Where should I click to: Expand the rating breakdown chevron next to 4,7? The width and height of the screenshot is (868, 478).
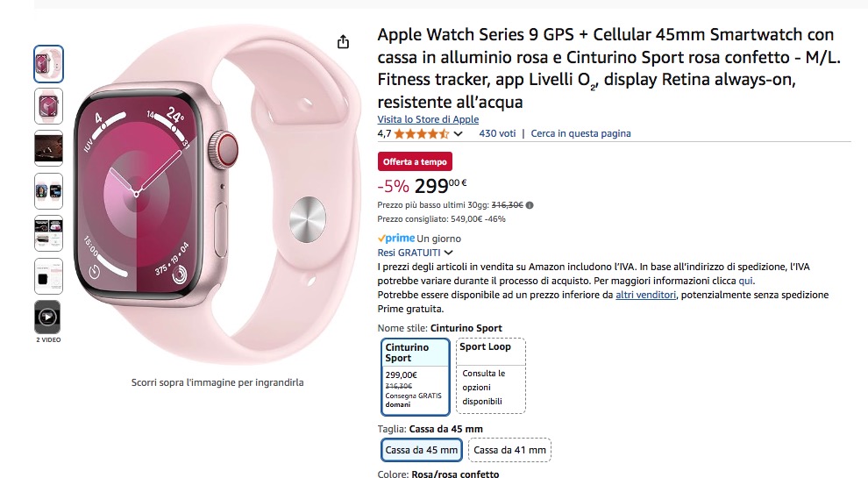(x=458, y=134)
